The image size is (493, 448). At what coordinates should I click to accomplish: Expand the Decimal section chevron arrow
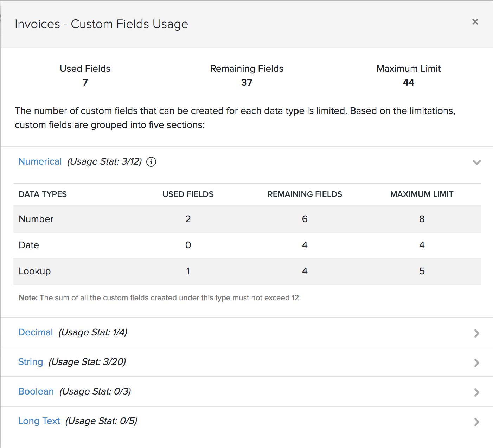click(x=476, y=333)
